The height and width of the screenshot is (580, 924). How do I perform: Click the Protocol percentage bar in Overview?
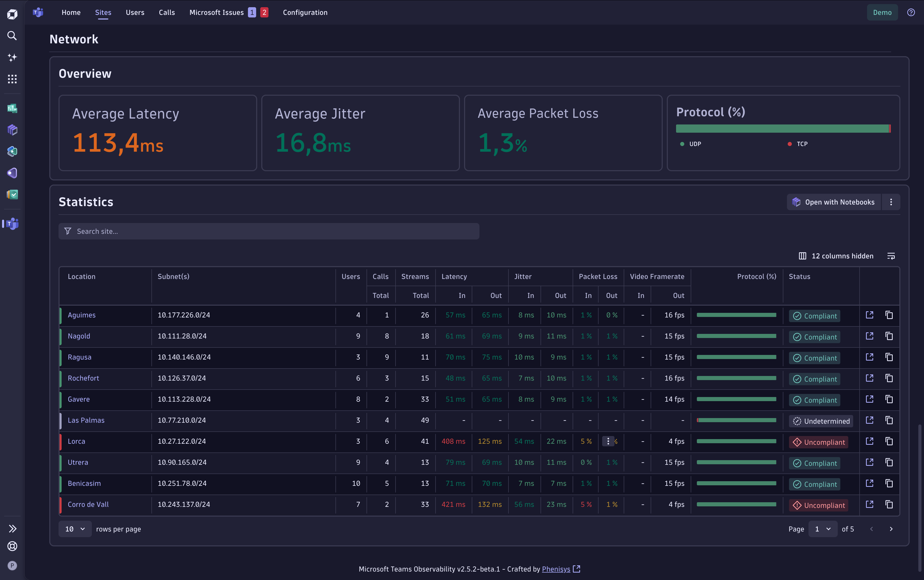coord(783,129)
